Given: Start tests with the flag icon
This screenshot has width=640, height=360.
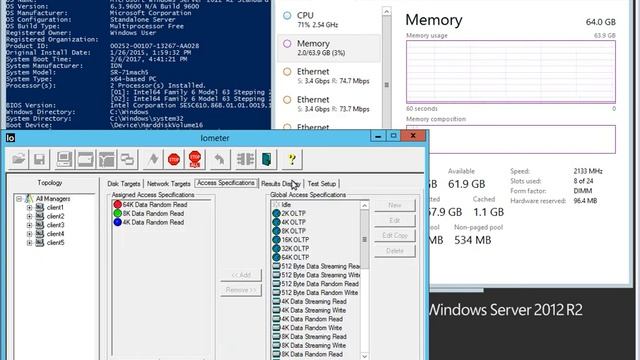Looking at the screenshot, I should (x=153, y=159).
